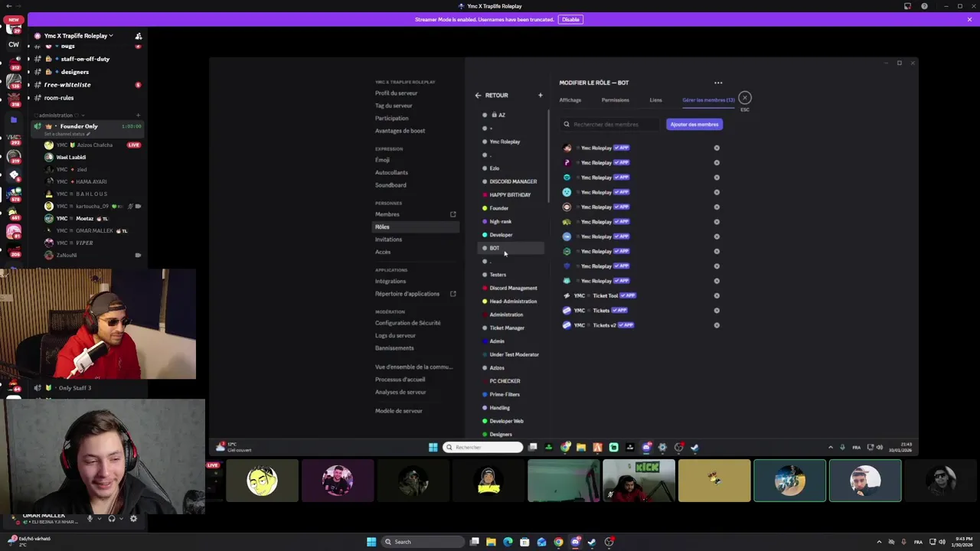Show hidden tray icons chevron on taskbar

point(879,542)
